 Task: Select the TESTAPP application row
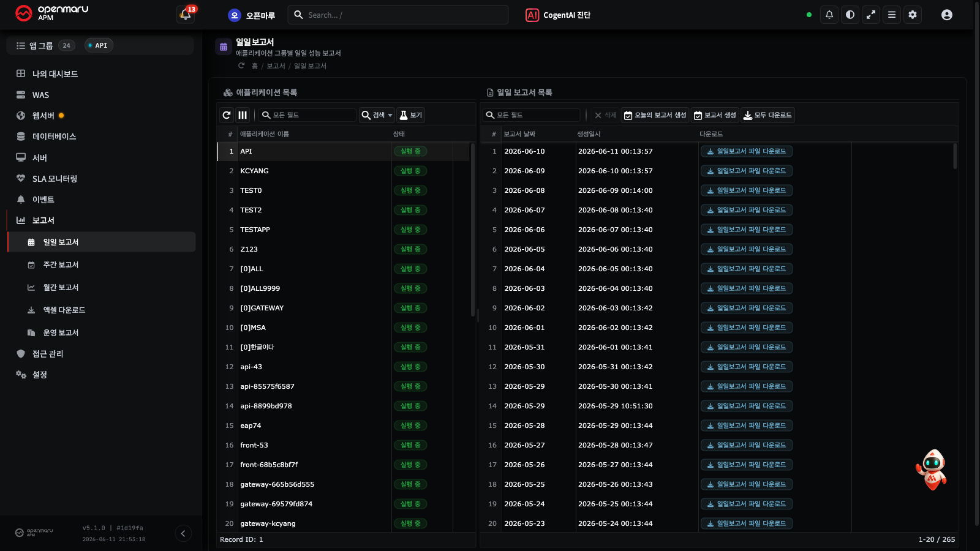[343, 230]
